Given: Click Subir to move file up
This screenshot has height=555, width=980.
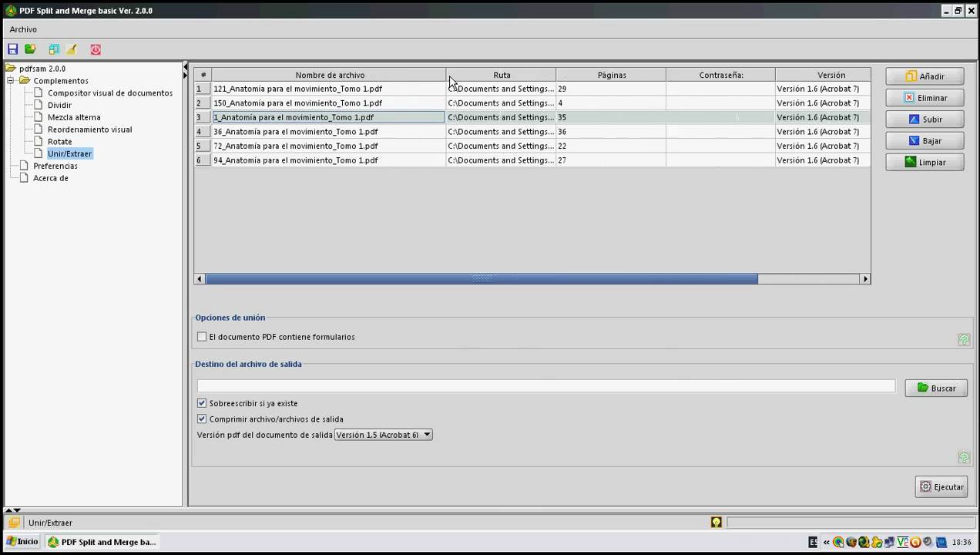Looking at the screenshot, I should pos(925,119).
